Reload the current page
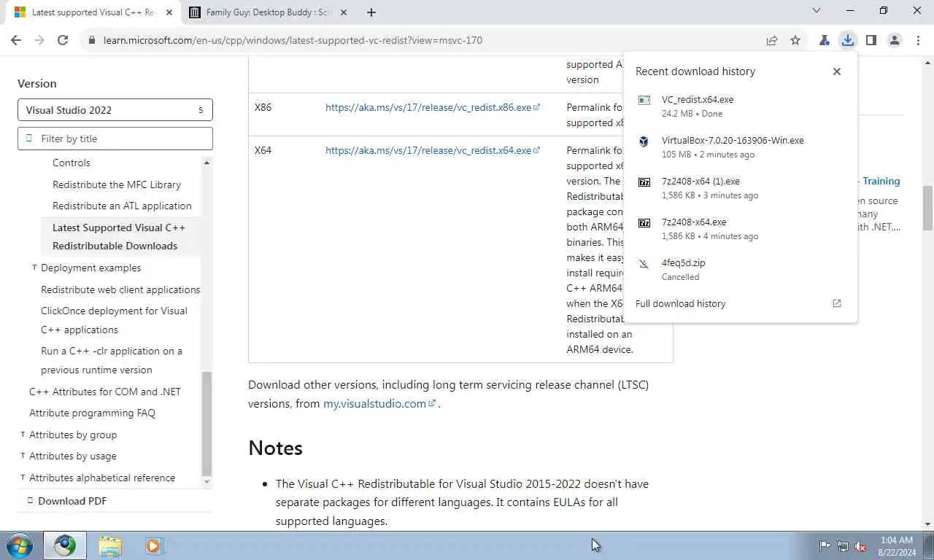This screenshot has width=934, height=560. [x=63, y=40]
